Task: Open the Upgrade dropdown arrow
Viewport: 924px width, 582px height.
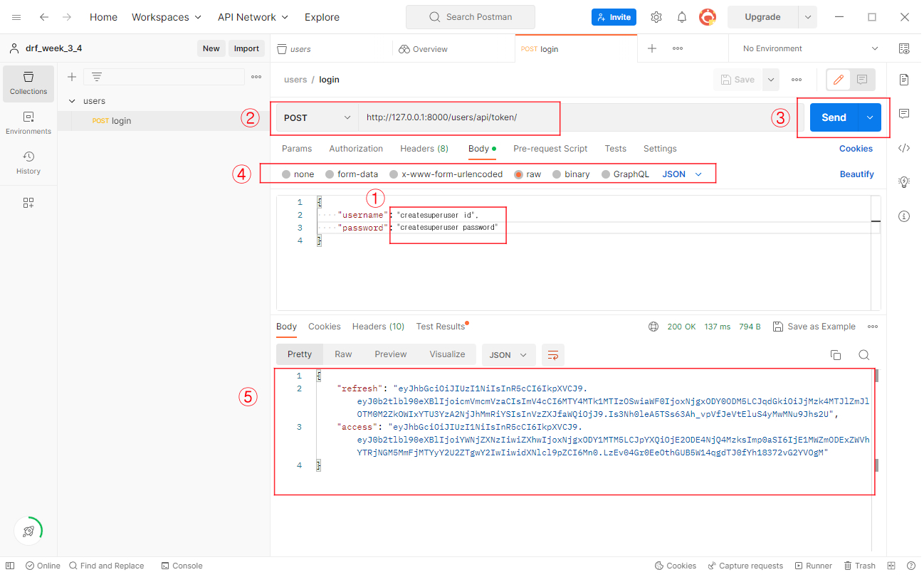Action: point(807,17)
